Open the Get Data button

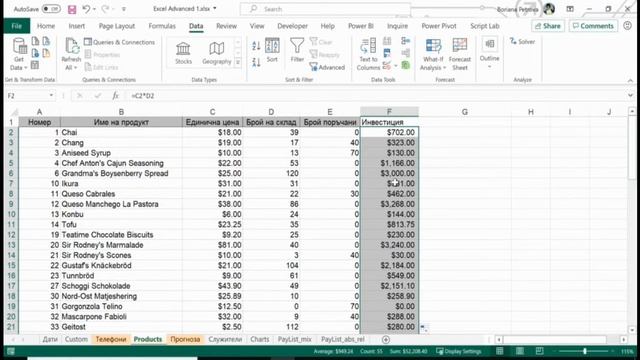(x=19, y=54)
